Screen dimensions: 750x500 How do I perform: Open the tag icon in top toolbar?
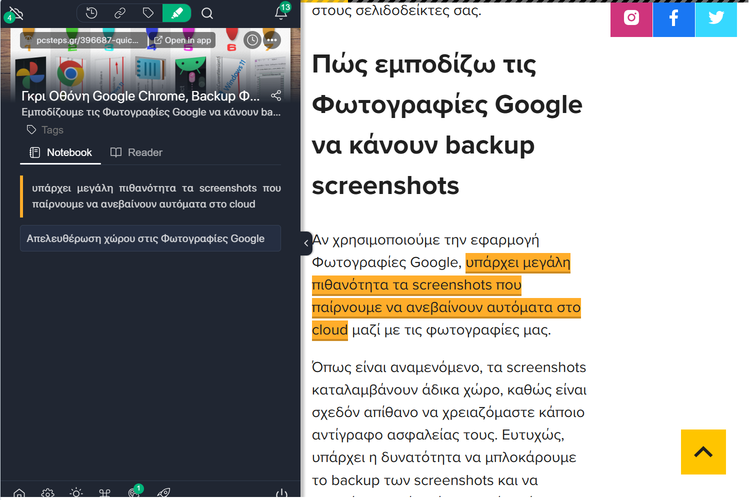tap(148, 13)
